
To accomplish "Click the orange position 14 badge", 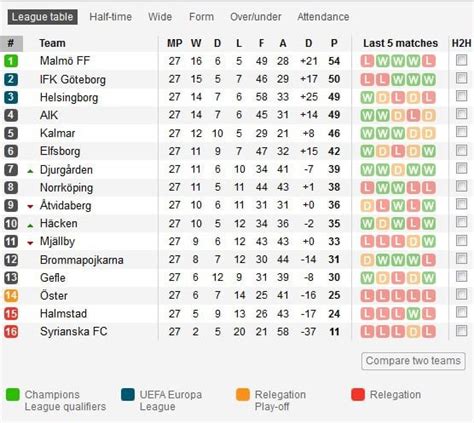I will click(11, 296).
